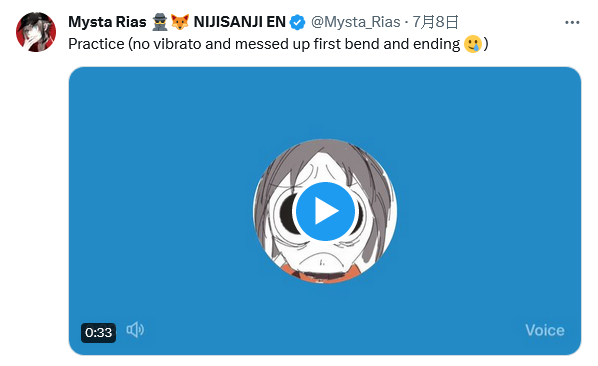Click the 0:33 duration badge
598x366 pixels.
[x=98, y=332]
